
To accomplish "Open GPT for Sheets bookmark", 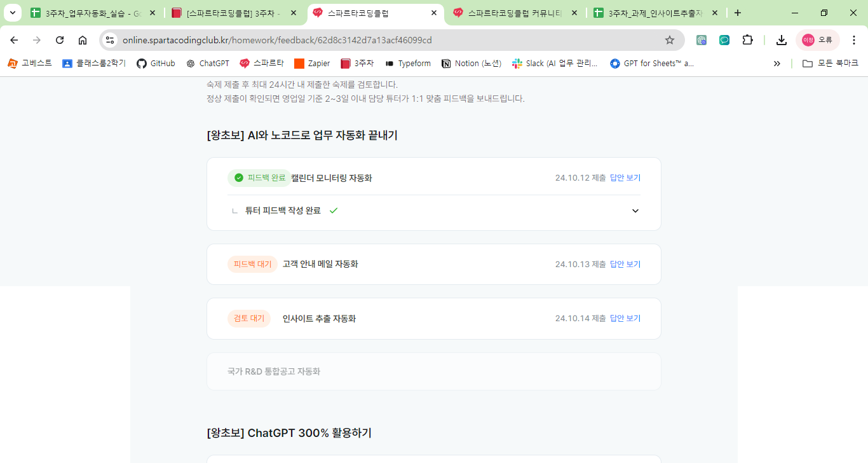I will click(x=652, y=64).
